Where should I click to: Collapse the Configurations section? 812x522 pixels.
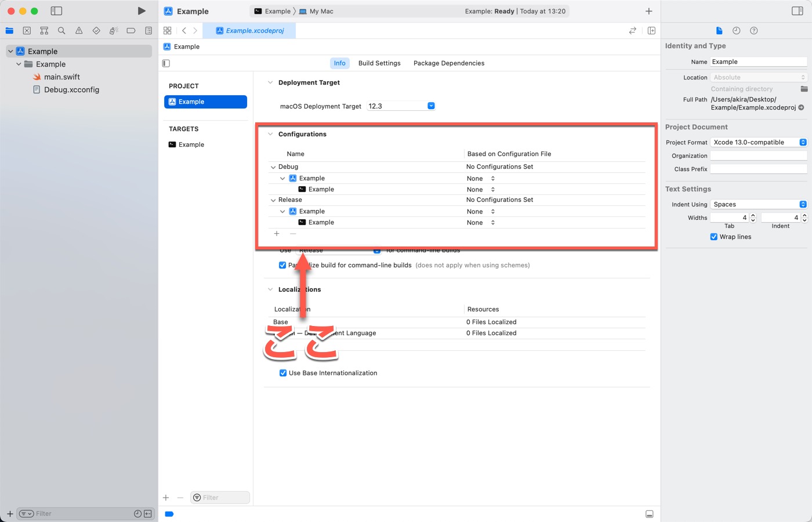pos(270,134)
